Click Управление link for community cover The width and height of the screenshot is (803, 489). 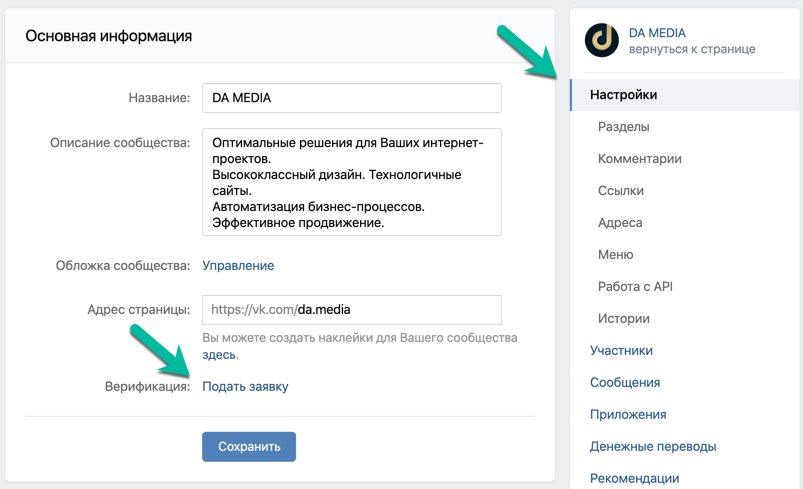(238, 265)
